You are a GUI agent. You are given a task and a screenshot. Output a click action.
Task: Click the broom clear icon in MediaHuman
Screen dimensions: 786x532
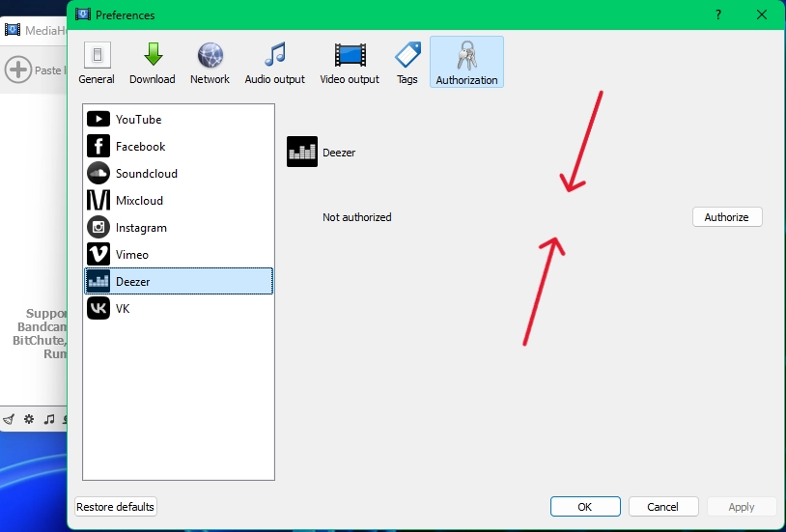[9, 419]
